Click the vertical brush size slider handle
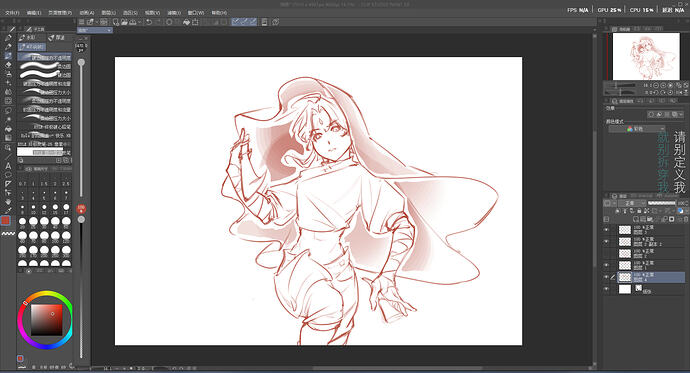The image size is (690, 373). tap(81, 63)
